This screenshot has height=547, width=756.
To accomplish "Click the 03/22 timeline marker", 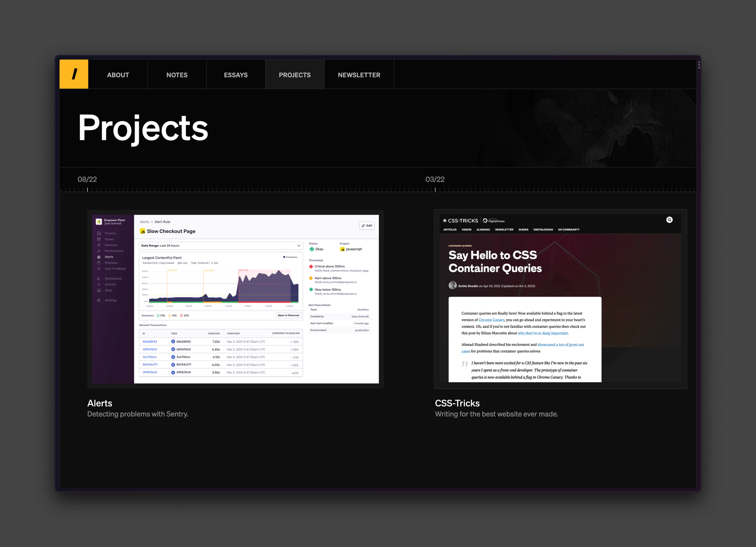I will coord(435,180).
